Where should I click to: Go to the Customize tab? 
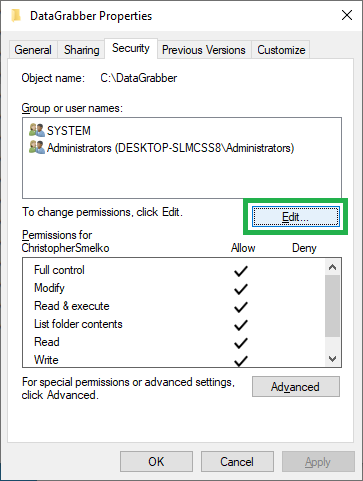pyautogui.click(x=281, y=50)
